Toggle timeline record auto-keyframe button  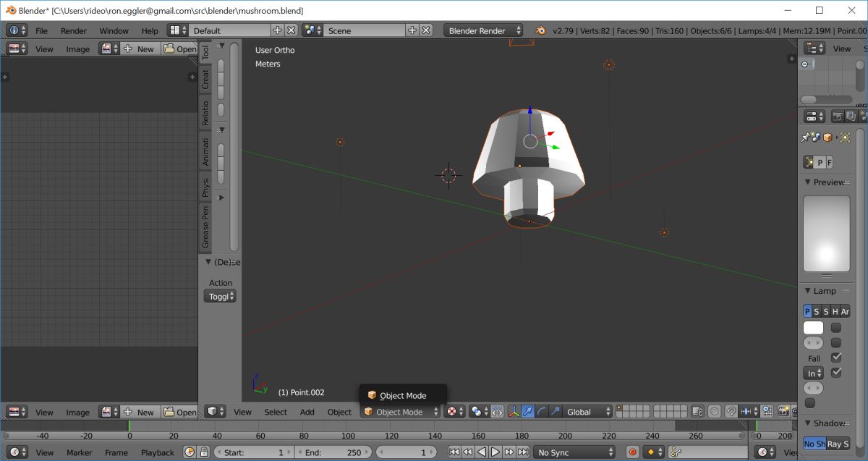632,452
